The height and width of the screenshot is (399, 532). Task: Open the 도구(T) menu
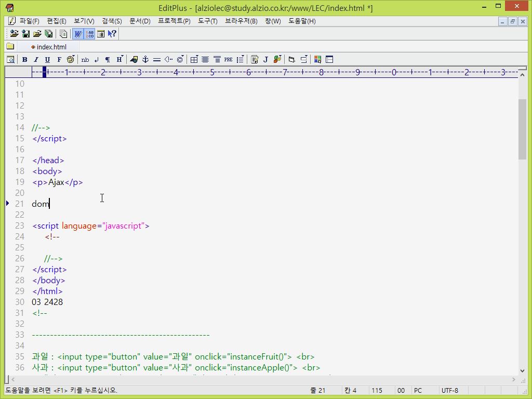(x=208, y=21)
